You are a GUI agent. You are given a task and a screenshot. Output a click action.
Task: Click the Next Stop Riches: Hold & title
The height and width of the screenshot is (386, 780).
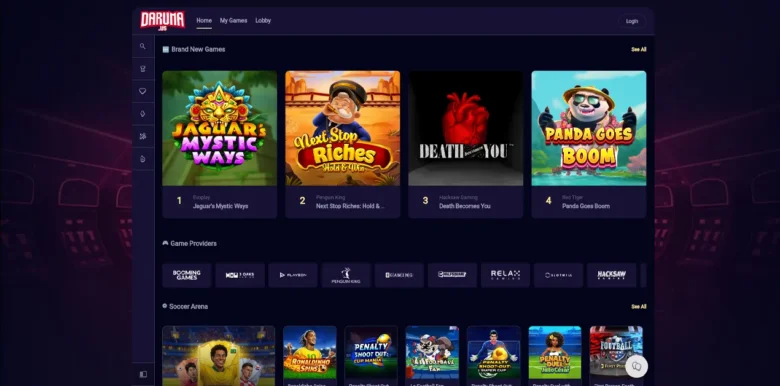tap(350, 206)
